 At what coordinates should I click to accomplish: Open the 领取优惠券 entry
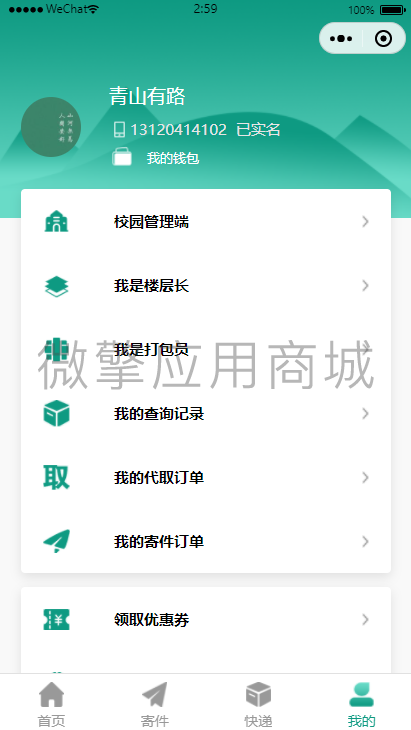(206, 620)
